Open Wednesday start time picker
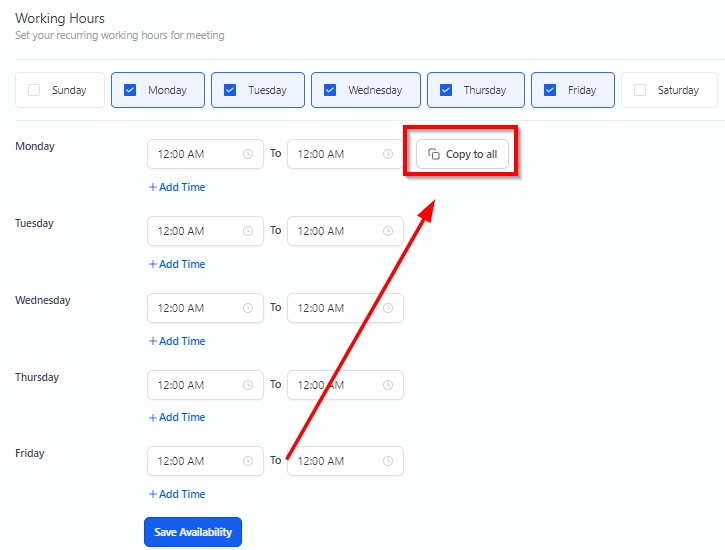This screenshot has width=725, height=550. (195, 308)
